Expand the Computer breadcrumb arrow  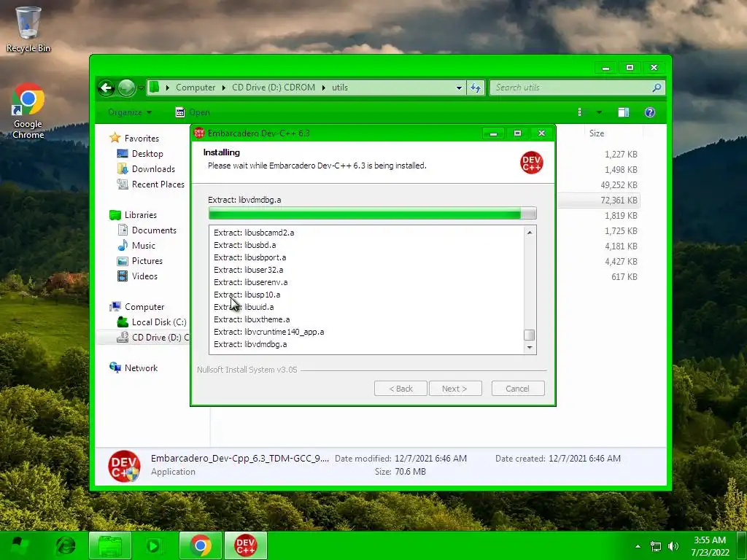click(x=223, y=87)
